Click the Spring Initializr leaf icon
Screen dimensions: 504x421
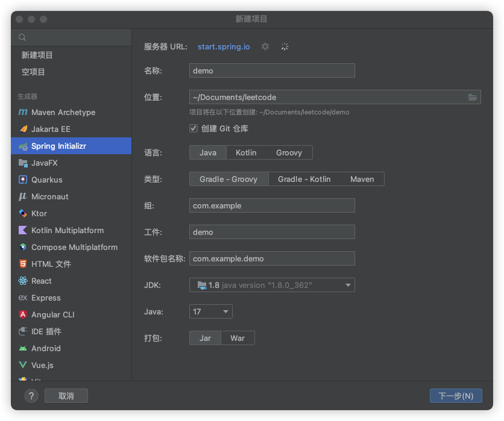coord(23,146)
